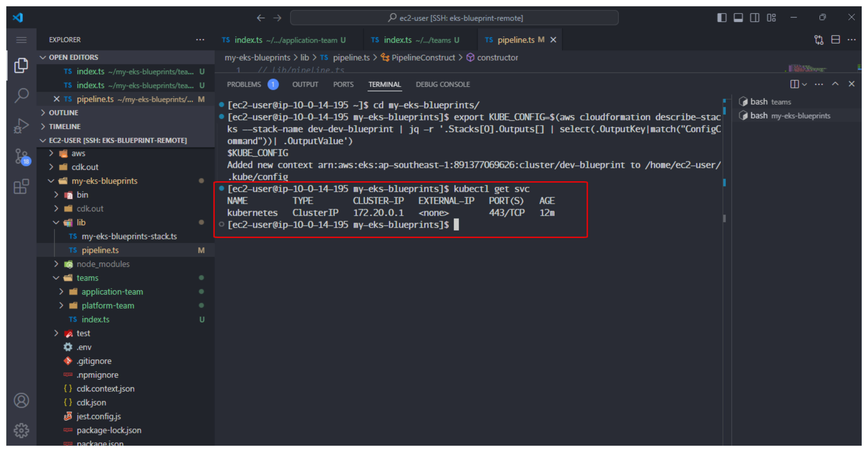The height and width of the screenshot is (452, 868).
Task: Close pipeline.ts in Open Editors list
Action: point(56,99)
